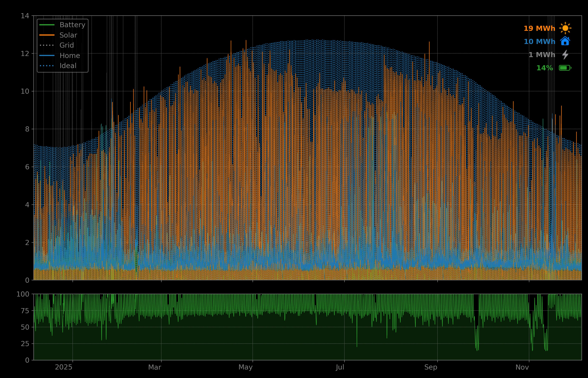
Task: Click the 14% battery level text
Action: point(545,68)
